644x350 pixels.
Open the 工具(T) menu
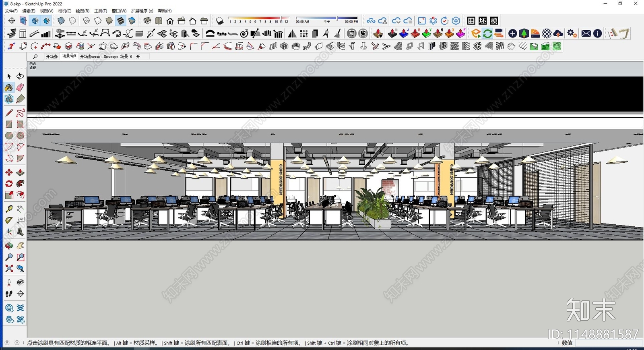tap(101, 11)
